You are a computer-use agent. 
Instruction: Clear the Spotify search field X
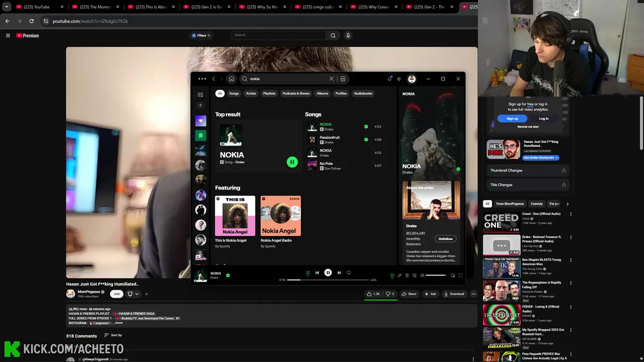tap(331, 79)
